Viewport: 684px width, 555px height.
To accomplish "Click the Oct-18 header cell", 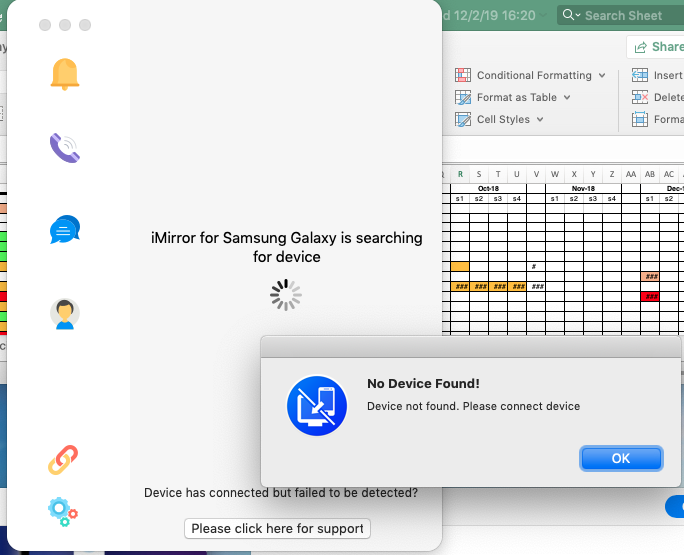I will click(489, 188).
